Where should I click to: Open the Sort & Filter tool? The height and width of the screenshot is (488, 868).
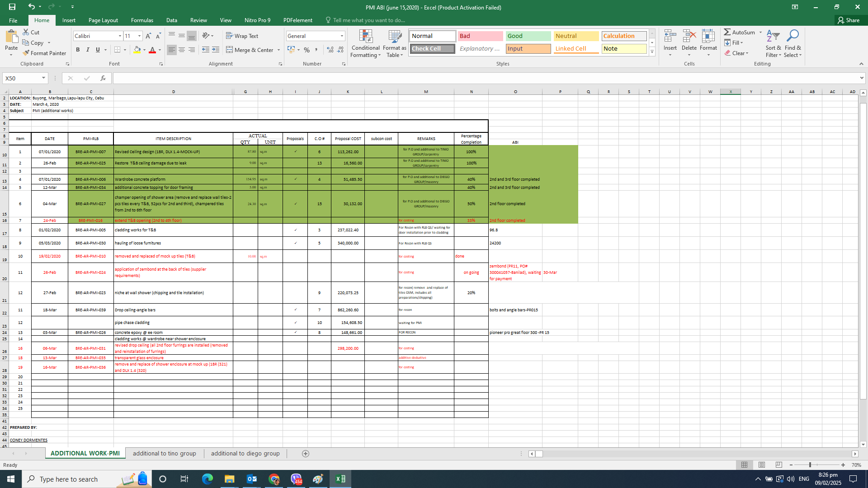[x=773, y=44]
